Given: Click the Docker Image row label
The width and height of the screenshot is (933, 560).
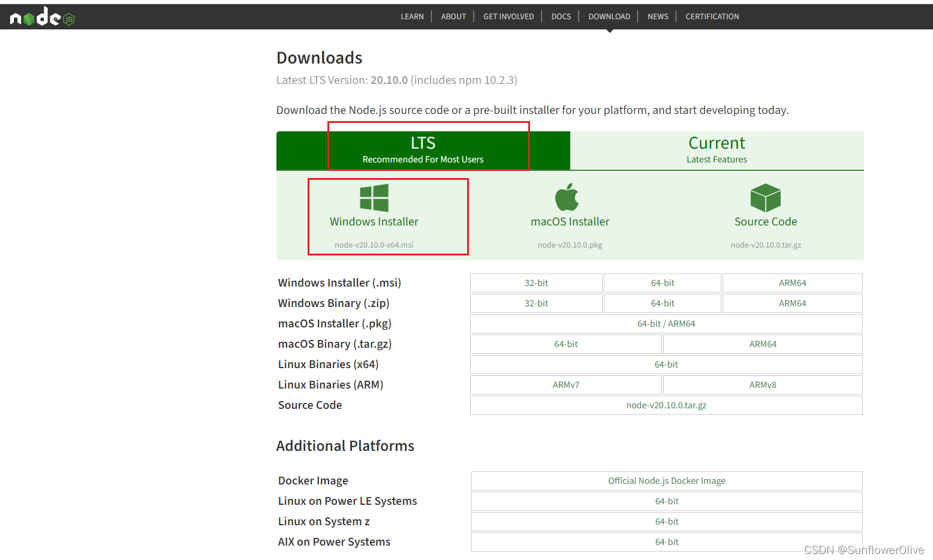Looking at the screenshot, I should 313,481.
